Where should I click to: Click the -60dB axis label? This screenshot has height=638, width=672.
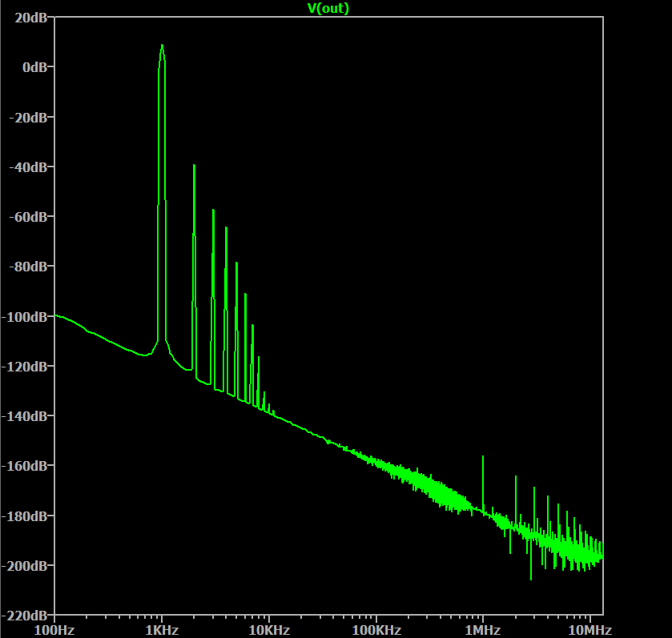28,217
